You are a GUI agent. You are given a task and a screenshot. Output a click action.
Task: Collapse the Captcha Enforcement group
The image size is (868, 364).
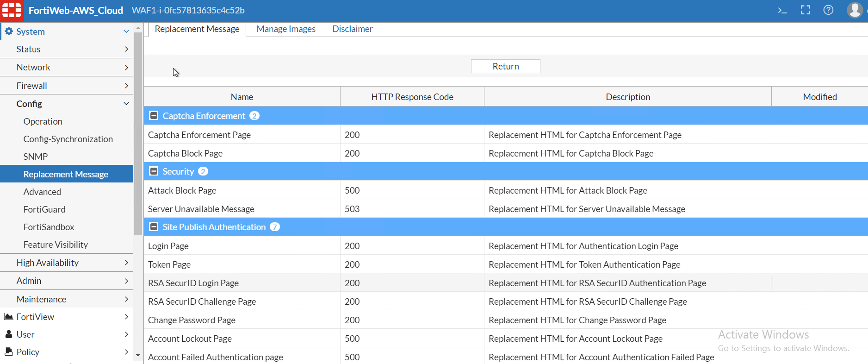[x=154, y=116]
